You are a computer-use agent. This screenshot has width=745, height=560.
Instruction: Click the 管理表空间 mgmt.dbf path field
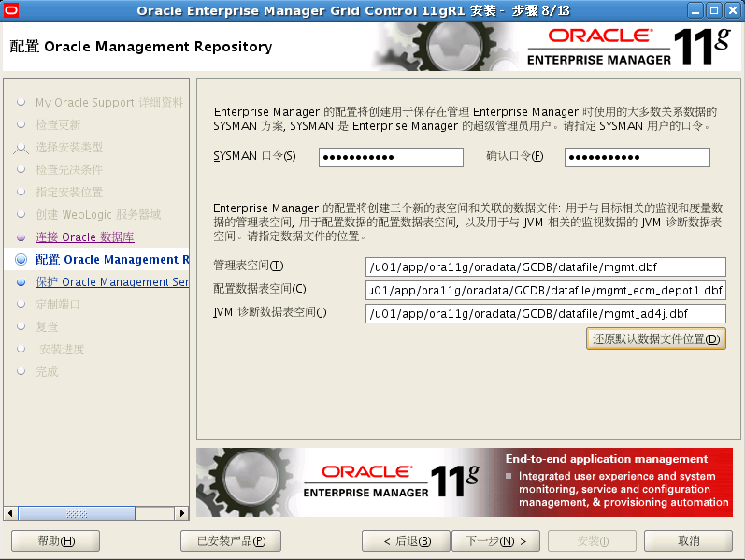tap(546, 267)
